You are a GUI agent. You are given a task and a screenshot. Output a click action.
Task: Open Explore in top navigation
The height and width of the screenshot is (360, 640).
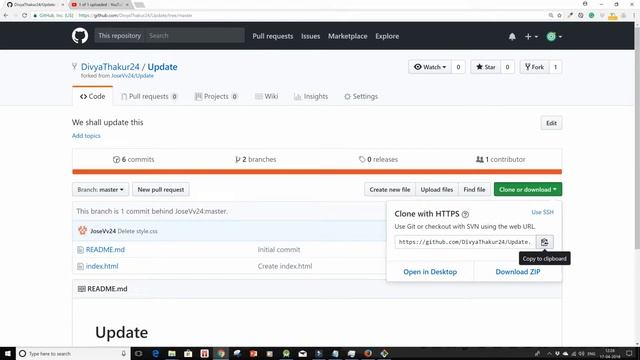tap(387, 36)
